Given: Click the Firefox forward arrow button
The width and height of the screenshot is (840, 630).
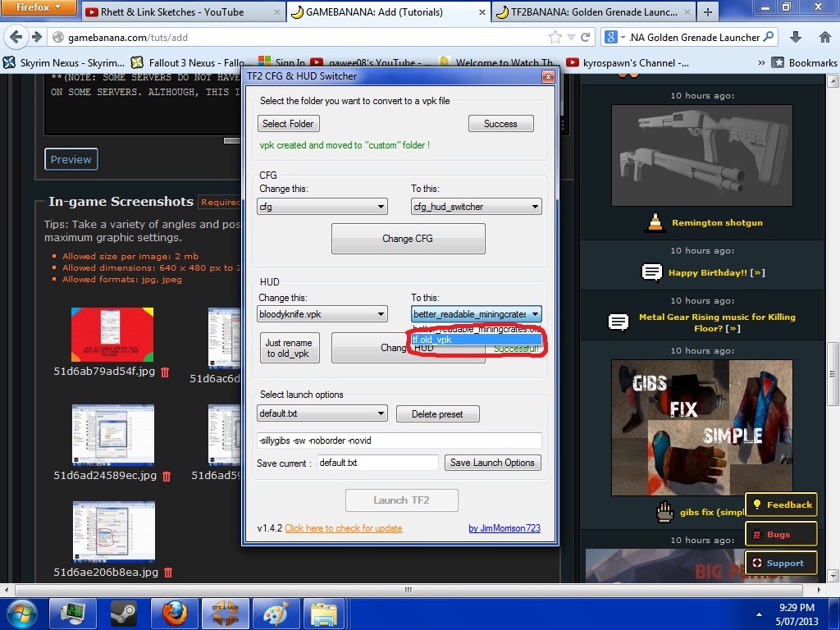Looking at the screenshot, I should [x=36, y=37].
